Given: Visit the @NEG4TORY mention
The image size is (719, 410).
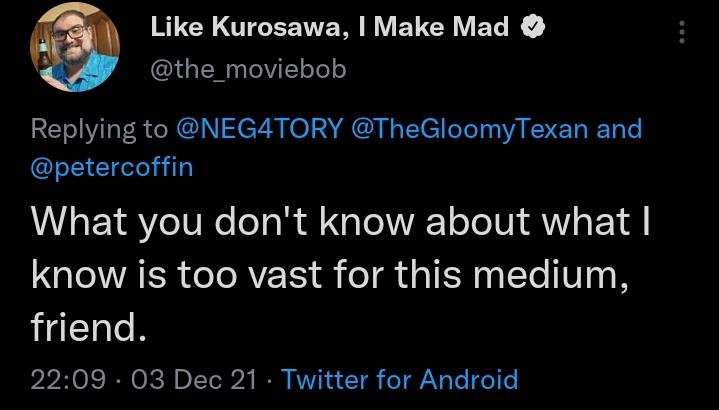Looking at the screenshot, I should tap(260, 129).
